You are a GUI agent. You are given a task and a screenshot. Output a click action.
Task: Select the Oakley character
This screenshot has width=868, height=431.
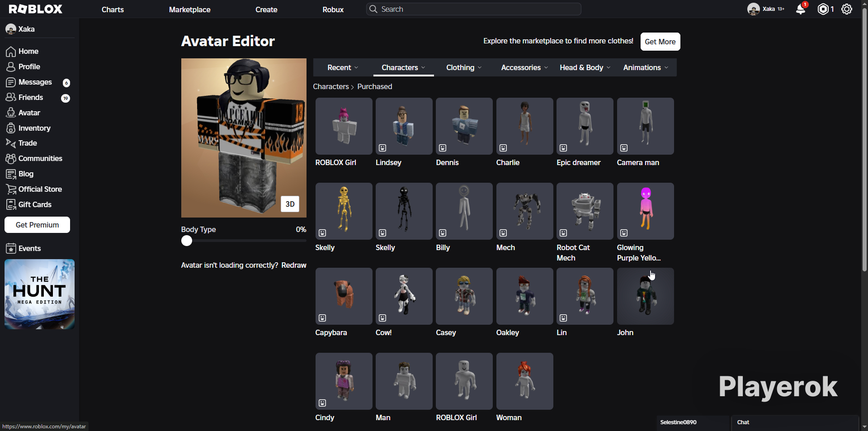[525, 296]
